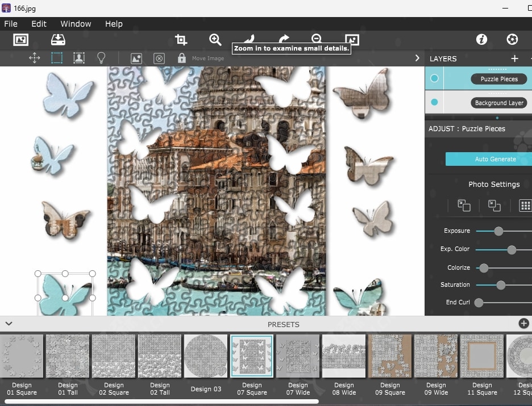Click the zoom in magnifier

tap(215, 40)
